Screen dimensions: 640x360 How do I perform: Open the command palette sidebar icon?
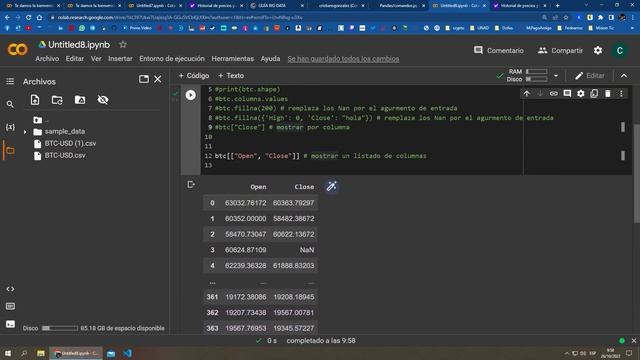(x=10, y=306)
